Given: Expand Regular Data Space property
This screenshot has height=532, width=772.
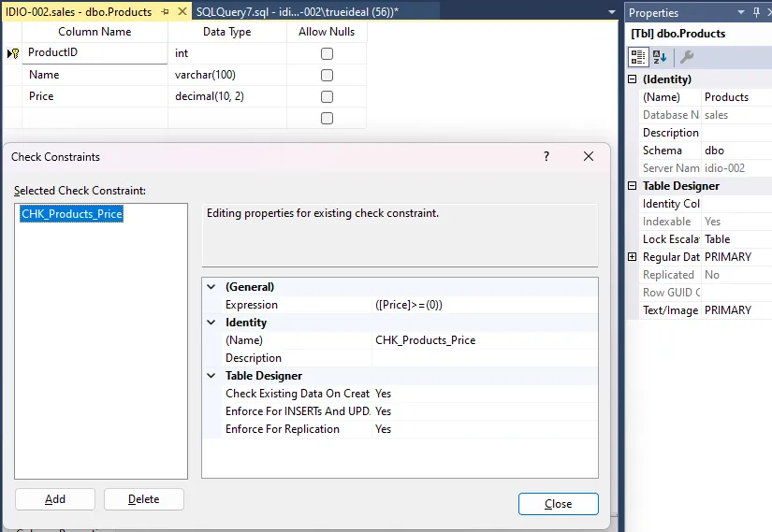Looking at the screenshot, I should pos(633,257).
